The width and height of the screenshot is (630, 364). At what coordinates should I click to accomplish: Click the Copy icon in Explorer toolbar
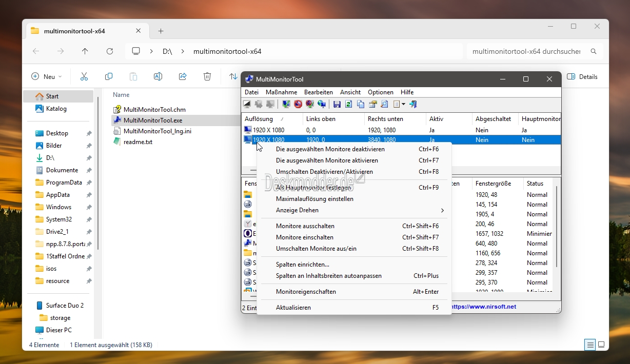[x=109, y=76]
